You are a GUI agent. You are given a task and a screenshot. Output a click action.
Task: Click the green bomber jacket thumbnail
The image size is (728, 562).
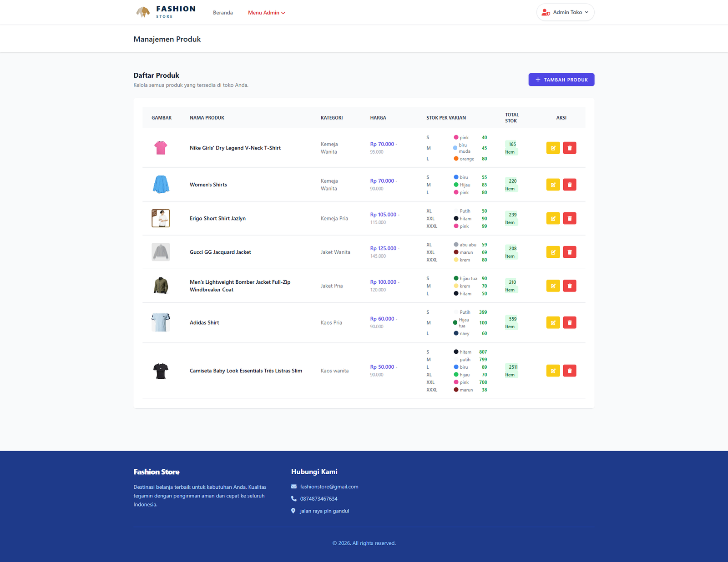(161, 286)
